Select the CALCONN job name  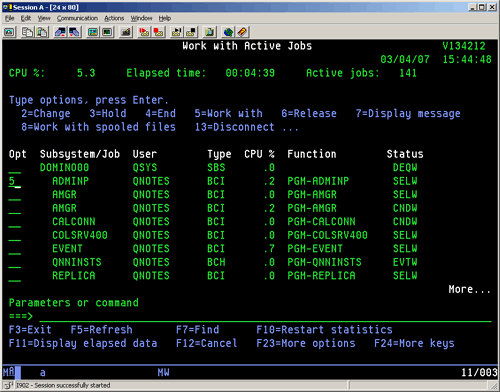[74, 222]
